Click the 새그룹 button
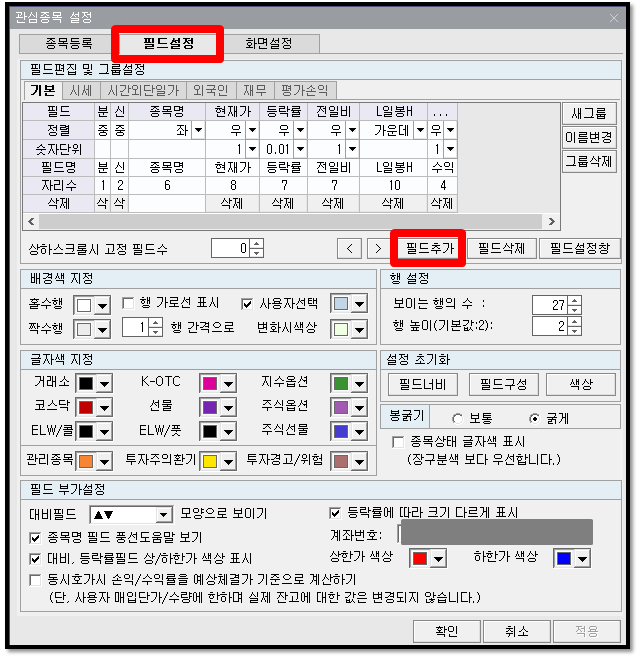The height and width of the screenshot is (657, 641). point(589,113)
